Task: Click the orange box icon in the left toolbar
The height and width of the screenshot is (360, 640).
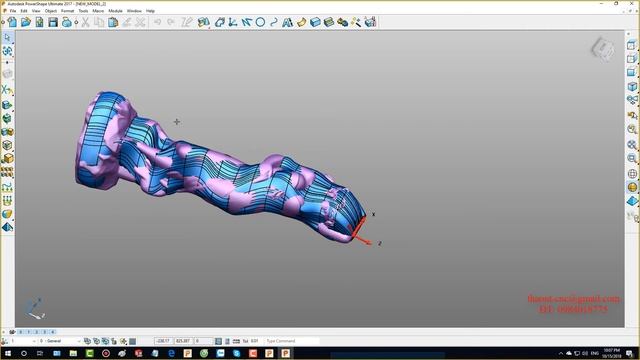Action: coord(7,158)
